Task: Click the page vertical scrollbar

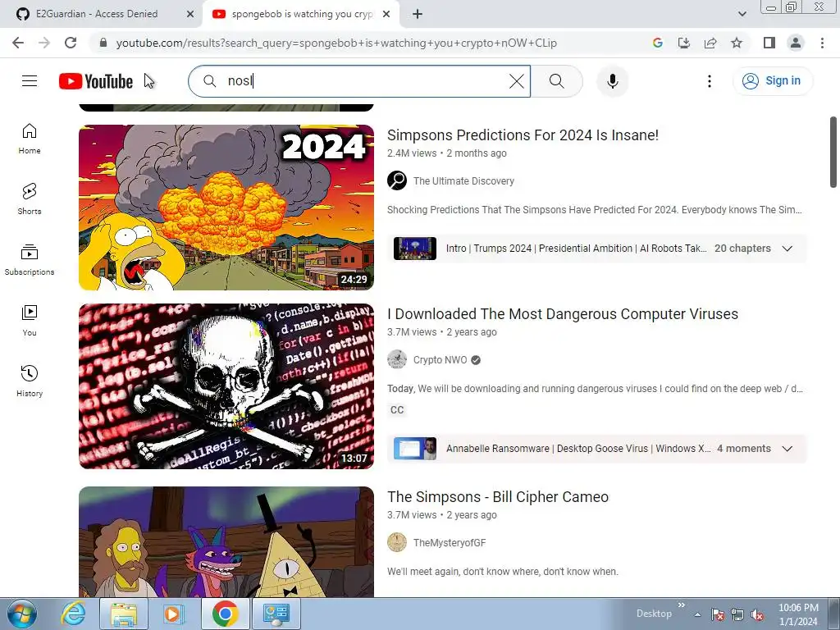Action: [833, 152]
